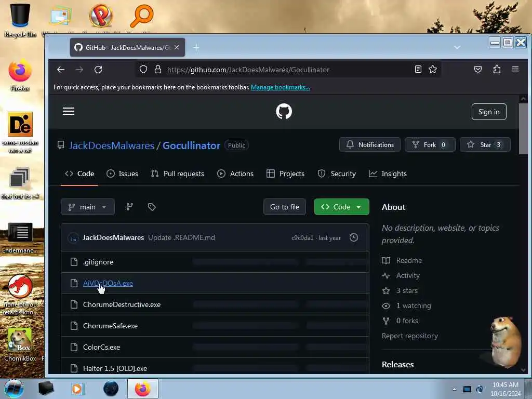
Task: Open the 0 forks link
Action: 400,321
